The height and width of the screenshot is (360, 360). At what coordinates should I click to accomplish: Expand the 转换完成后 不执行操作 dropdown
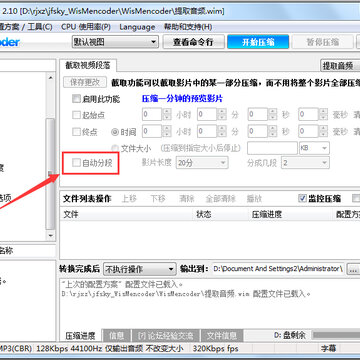(x=139, y=269)
